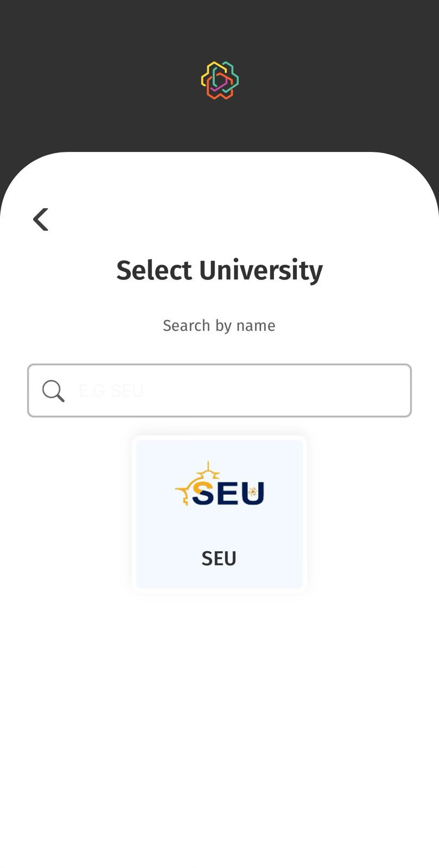The image size is (439, 868).
Task: Click the word 'Select' in the title
Action: [154, 270]
